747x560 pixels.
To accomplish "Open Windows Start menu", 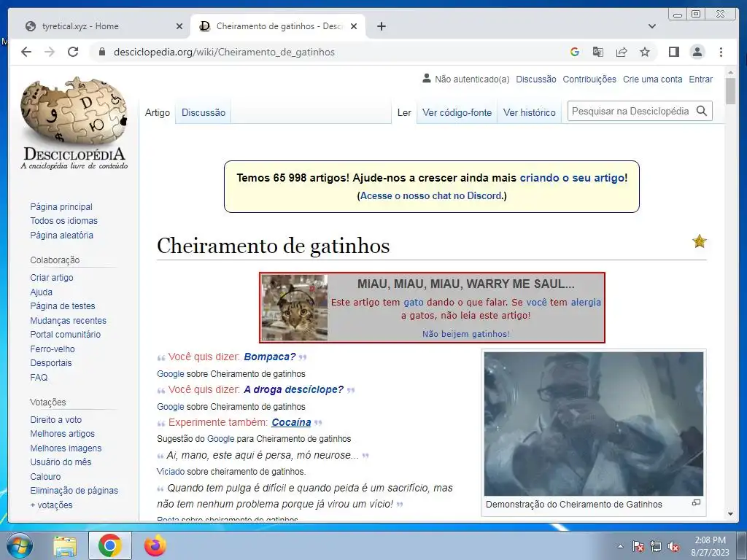I will (x=18, y=545).
